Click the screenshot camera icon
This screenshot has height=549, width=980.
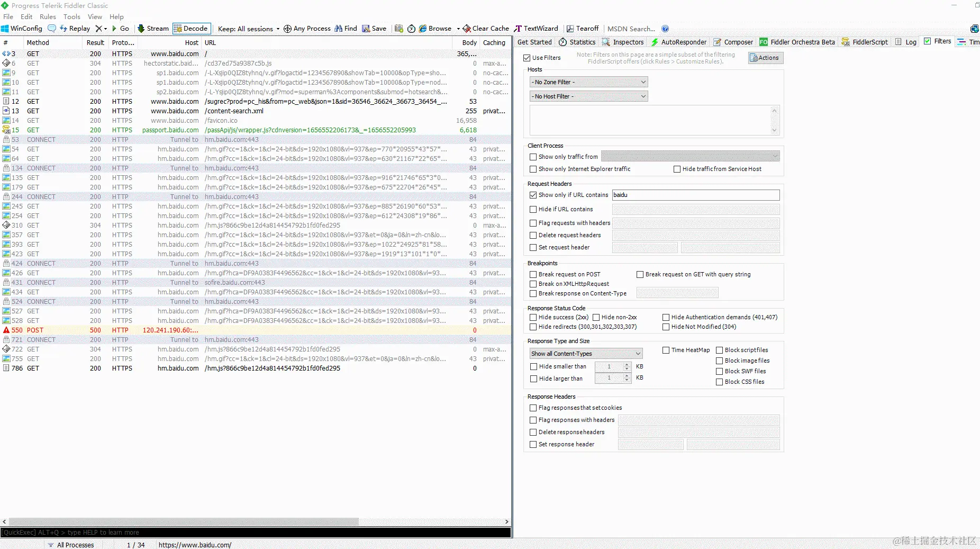(x=399, y=29)
